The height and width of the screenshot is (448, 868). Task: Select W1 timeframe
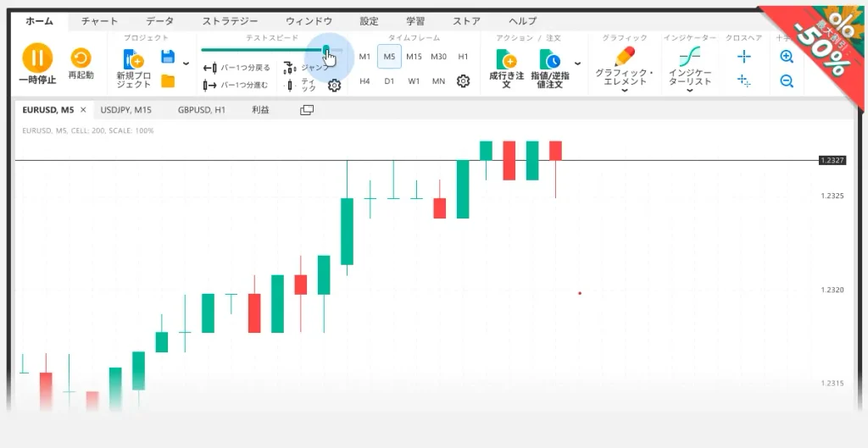tap(414, 81)
